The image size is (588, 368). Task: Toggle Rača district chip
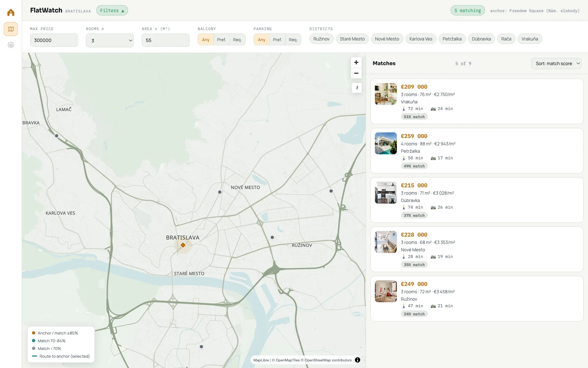coord(506,39)
